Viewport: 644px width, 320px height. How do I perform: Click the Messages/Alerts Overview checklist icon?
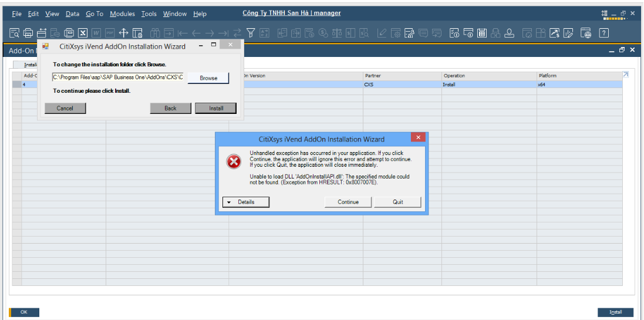pyautogui.click(x=454, y=33)
